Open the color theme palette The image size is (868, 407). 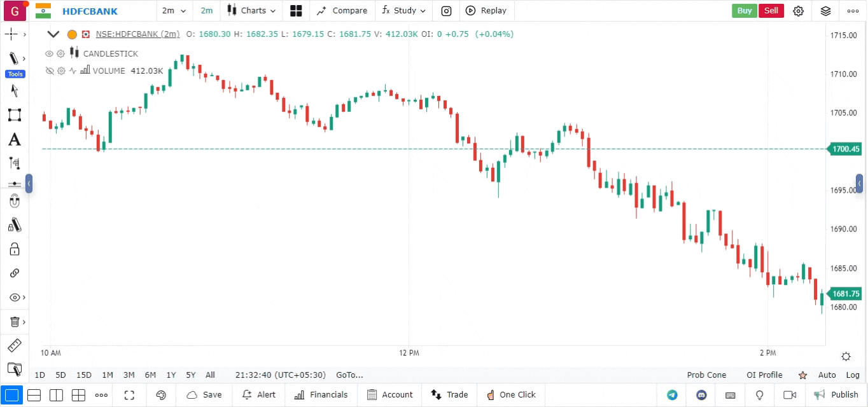161,395
